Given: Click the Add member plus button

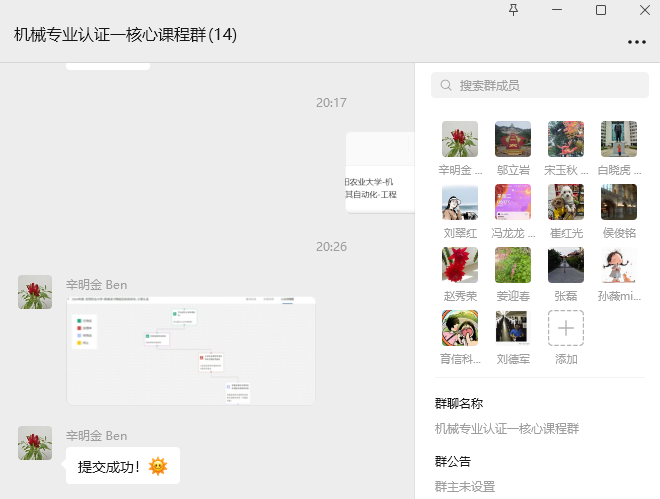Looking at the screenshot, I should click(566, 328).
